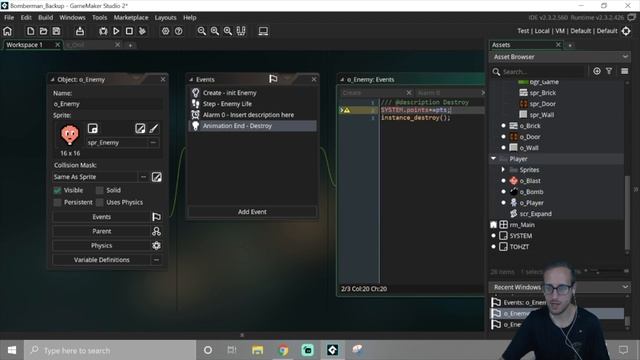Edit sprite image with brush icon

click(153, 129)
